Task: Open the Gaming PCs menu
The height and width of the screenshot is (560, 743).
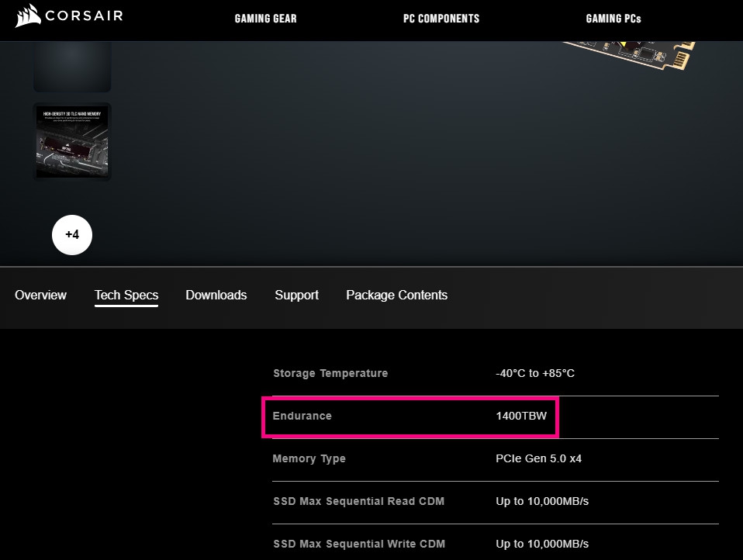Action: pyautogui.click(x=613, y=19)
